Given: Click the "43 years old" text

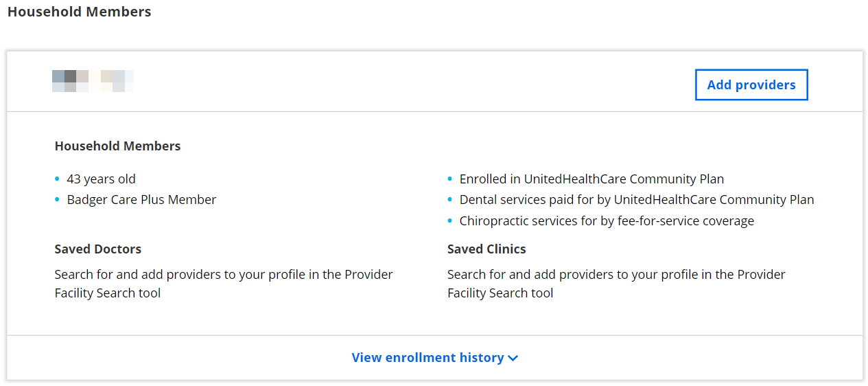Looking at the screenshot, I should tap(101, 179).
